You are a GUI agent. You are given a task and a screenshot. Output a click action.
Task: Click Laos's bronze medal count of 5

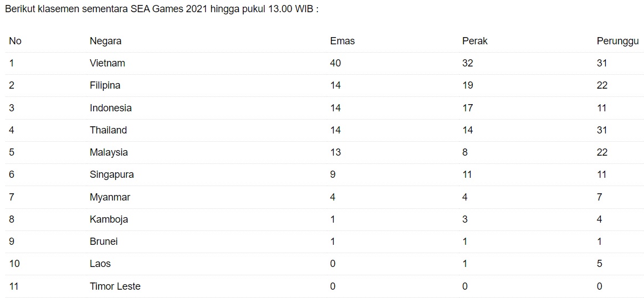[x=600, y=264]
